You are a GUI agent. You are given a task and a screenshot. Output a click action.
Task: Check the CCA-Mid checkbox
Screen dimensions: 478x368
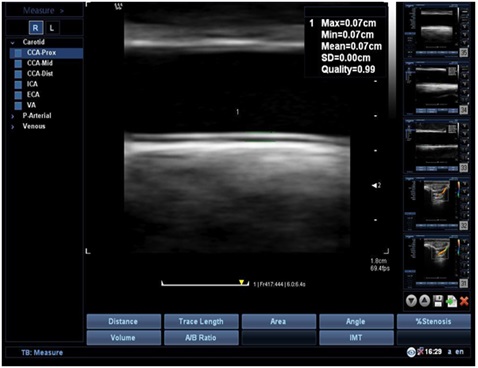pos(18,63)
